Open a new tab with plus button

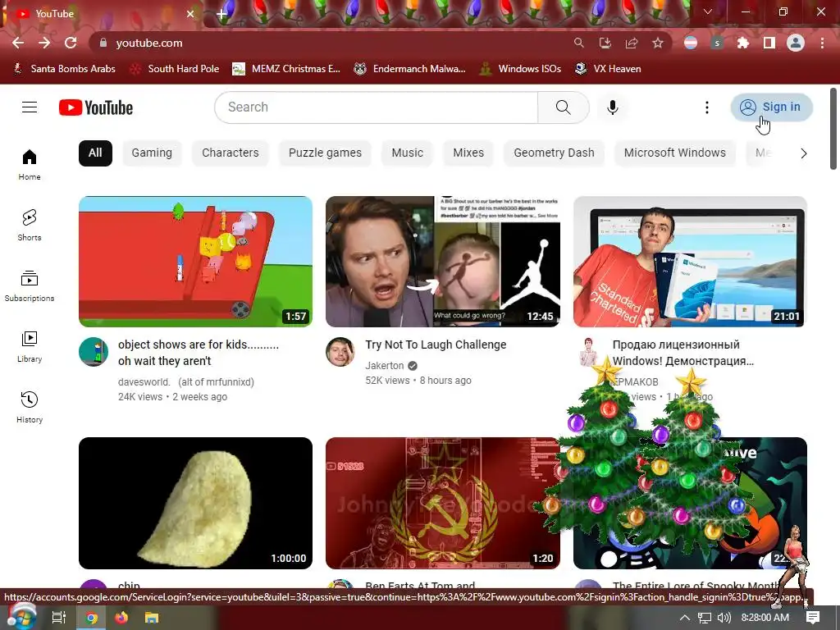[x=221, y=14]
